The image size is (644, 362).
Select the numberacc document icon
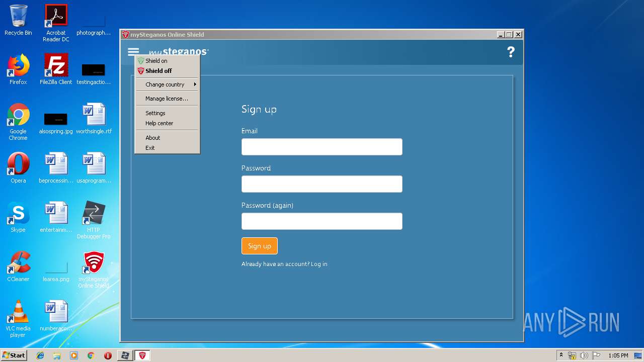click(56, 316)
